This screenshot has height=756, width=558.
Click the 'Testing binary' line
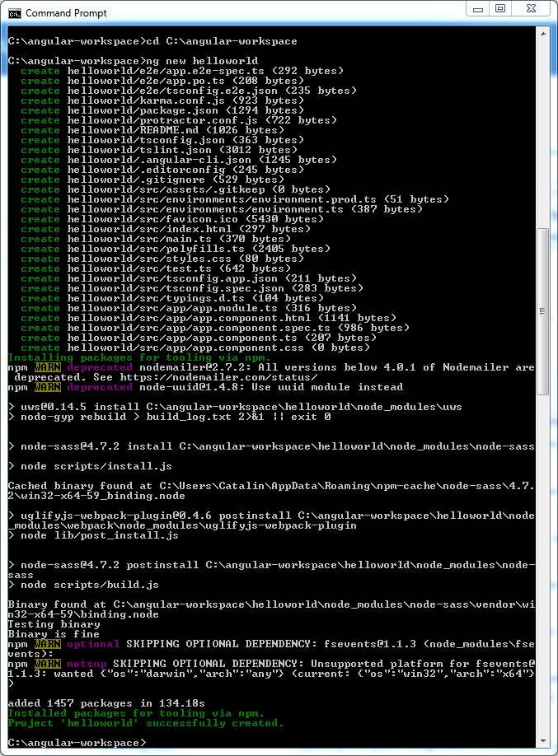(54, 624)
